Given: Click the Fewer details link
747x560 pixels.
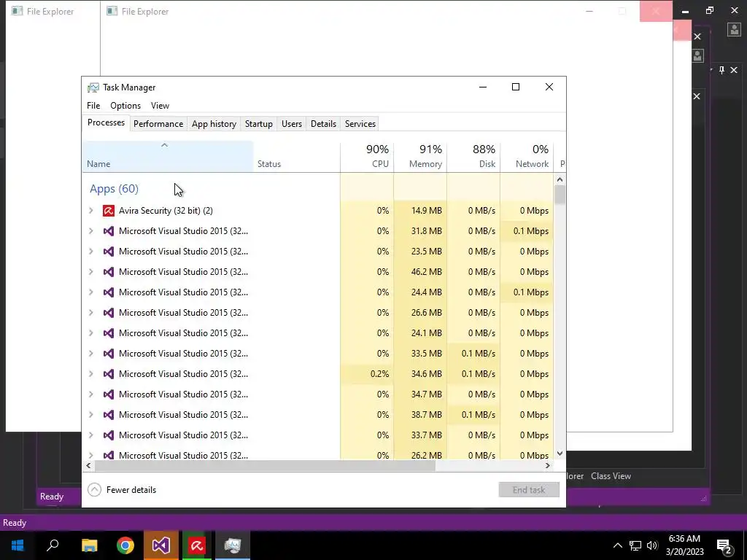Looking at the screenshot, I should point(131,489).
